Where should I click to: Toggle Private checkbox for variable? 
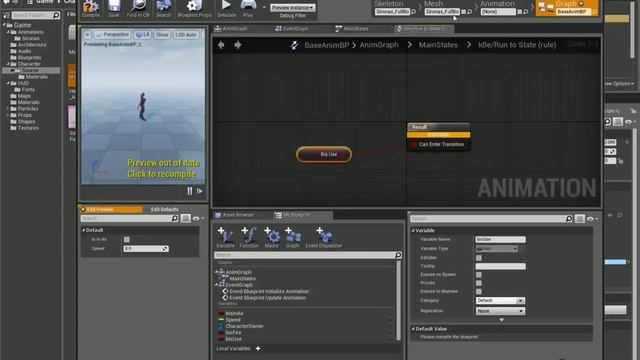(x=479, y=283)
